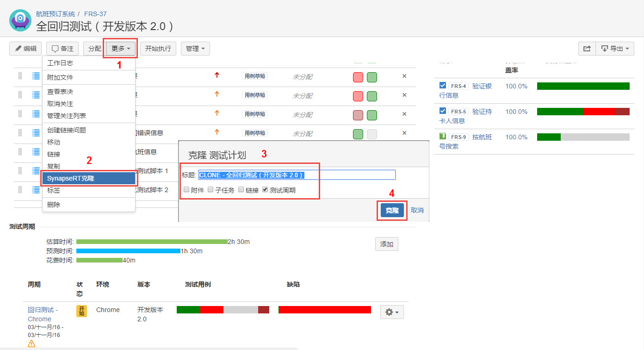Click the 备注 comment bubble button
Screen dimensions: 644x350
pyautogui.click(x=62, y=49)
